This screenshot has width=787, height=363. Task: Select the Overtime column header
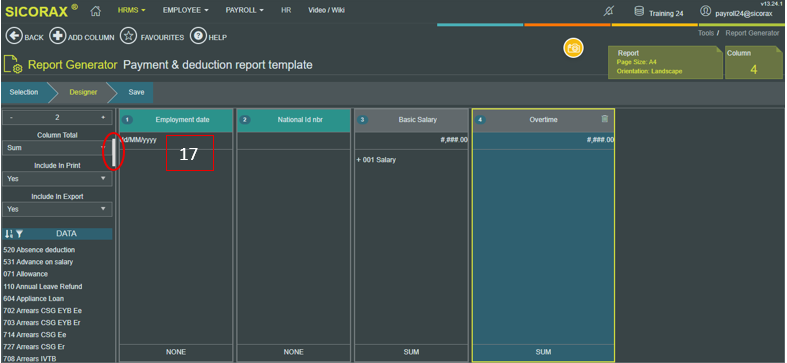543,120
